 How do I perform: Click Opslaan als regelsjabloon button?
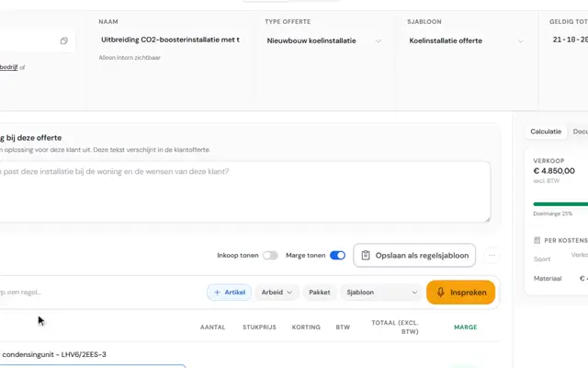click(414, 256)
